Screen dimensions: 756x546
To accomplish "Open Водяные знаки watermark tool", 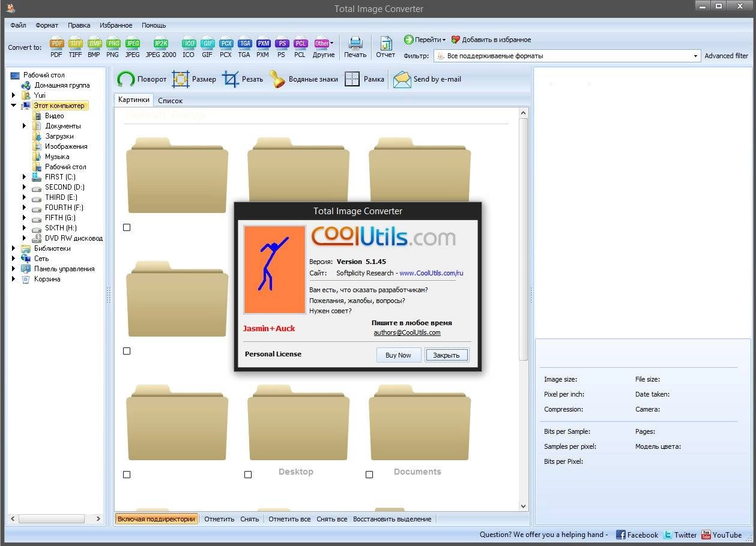I will [x=304, y=79].
